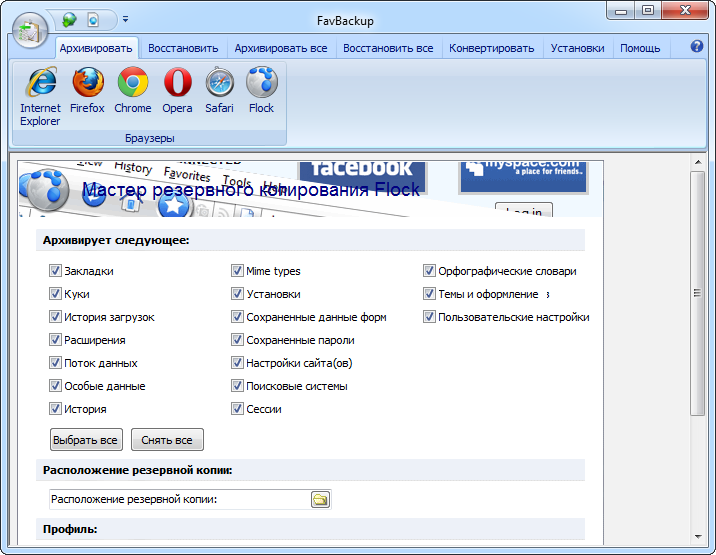Open the Установки ribbon tab

(x=577, y=48)
